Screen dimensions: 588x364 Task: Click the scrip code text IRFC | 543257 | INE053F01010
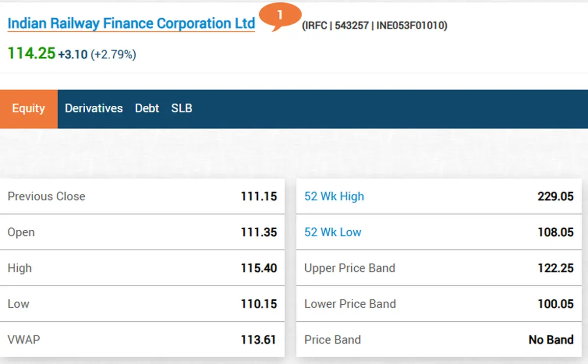click(x=374, y=25)
